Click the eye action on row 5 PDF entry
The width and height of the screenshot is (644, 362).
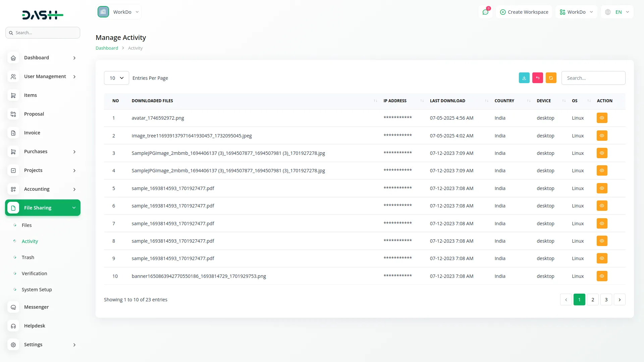pos(601,188)
